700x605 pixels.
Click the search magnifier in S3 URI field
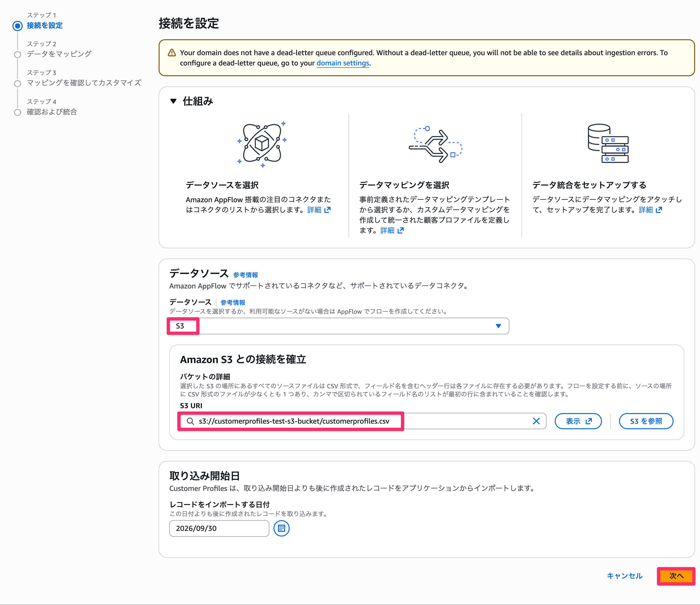click(x=190, y=421)
